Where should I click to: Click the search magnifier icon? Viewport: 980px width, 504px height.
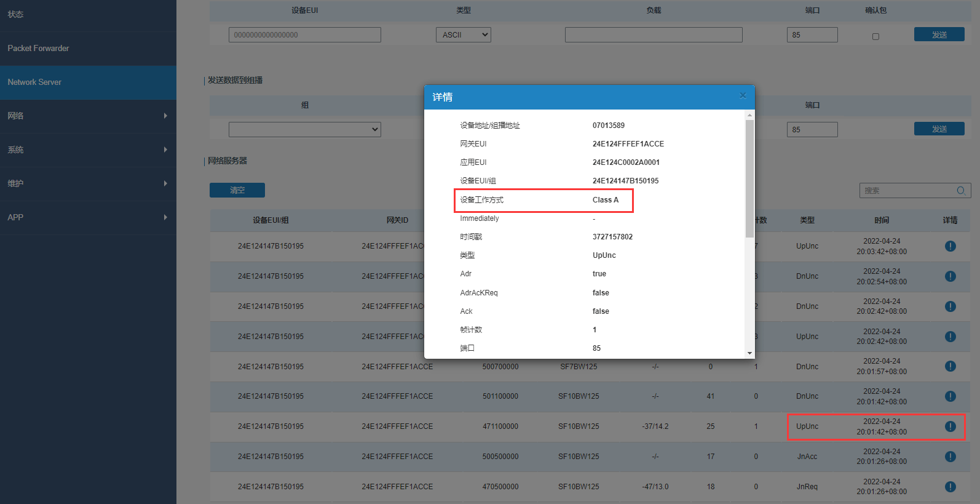[960, 191]
